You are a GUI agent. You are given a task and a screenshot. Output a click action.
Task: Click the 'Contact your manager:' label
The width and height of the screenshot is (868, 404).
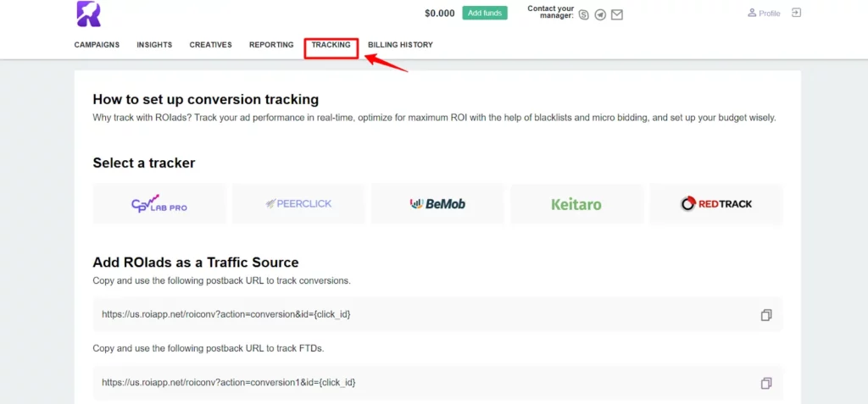(550, 12)
